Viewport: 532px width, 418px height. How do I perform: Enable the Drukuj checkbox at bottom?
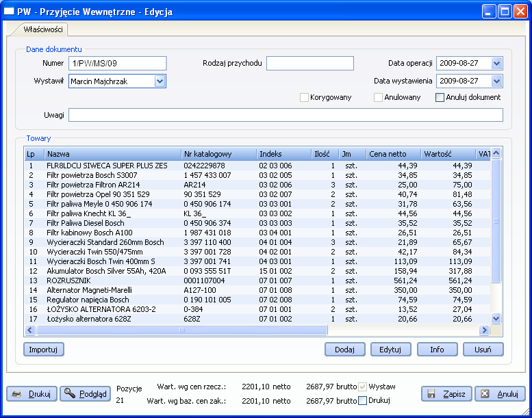[x=363, y=400]
